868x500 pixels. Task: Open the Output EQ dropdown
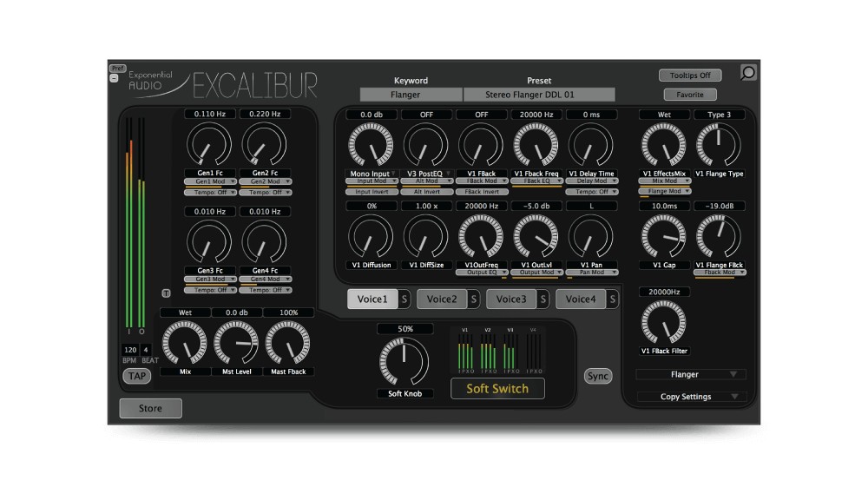coord(482,272)
